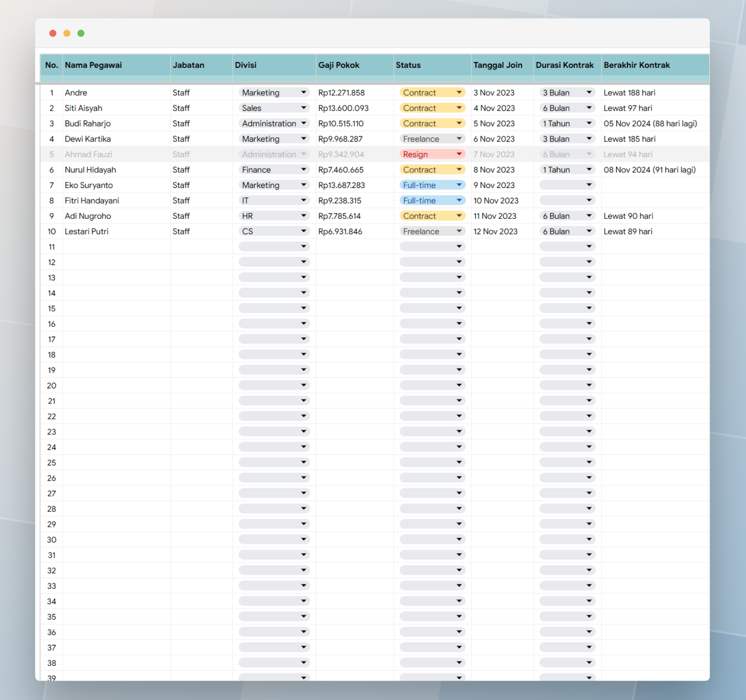Select join date 3 Nov 2023
Screen dimensions: 746x700
502,93
